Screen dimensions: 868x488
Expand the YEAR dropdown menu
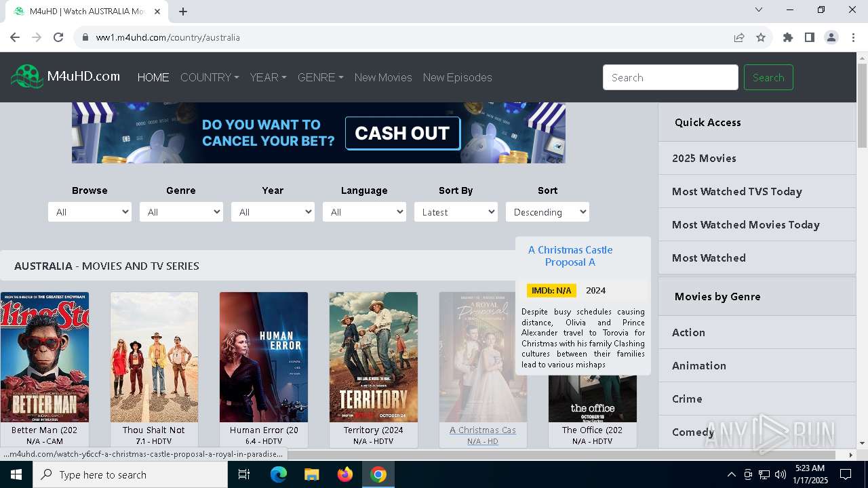268,77
